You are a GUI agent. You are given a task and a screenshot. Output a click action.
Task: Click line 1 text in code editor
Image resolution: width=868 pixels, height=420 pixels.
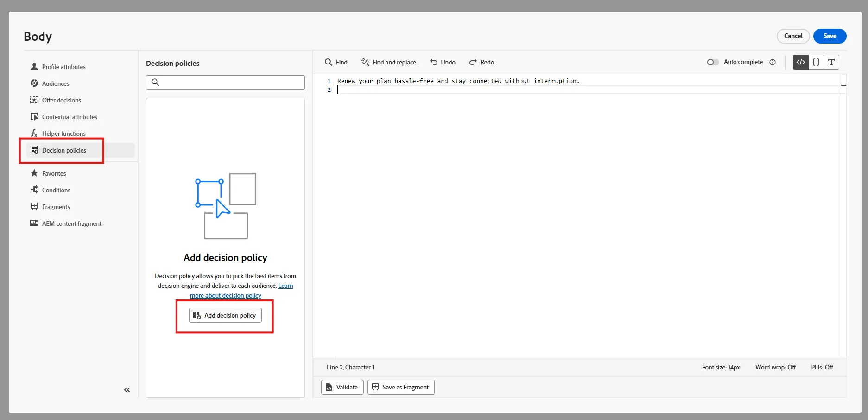458,81
